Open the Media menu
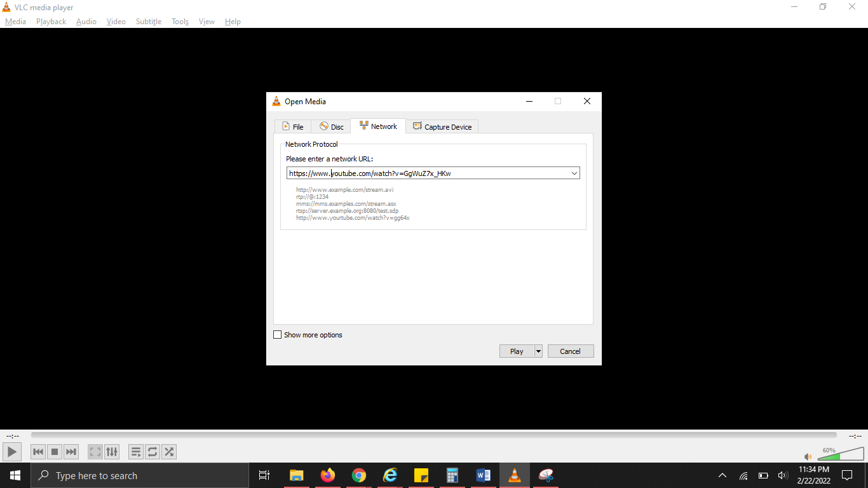This screenshot has width=868, height=488. tap(15, 22)
